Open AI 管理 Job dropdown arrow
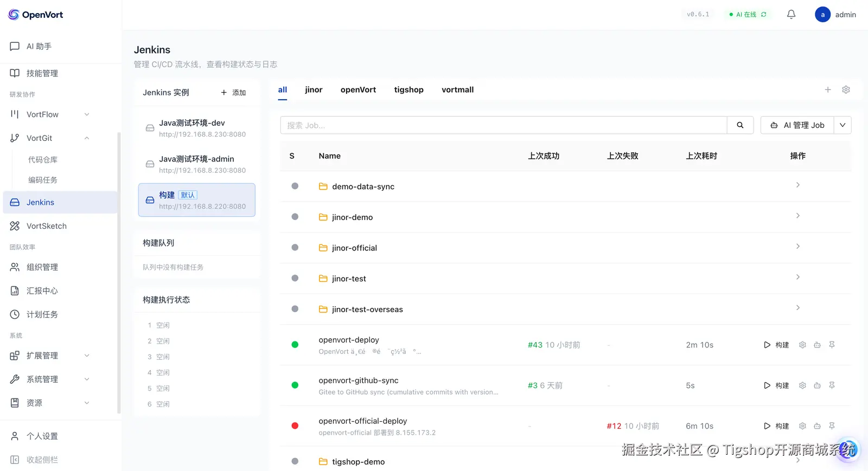 click(843, 125)
